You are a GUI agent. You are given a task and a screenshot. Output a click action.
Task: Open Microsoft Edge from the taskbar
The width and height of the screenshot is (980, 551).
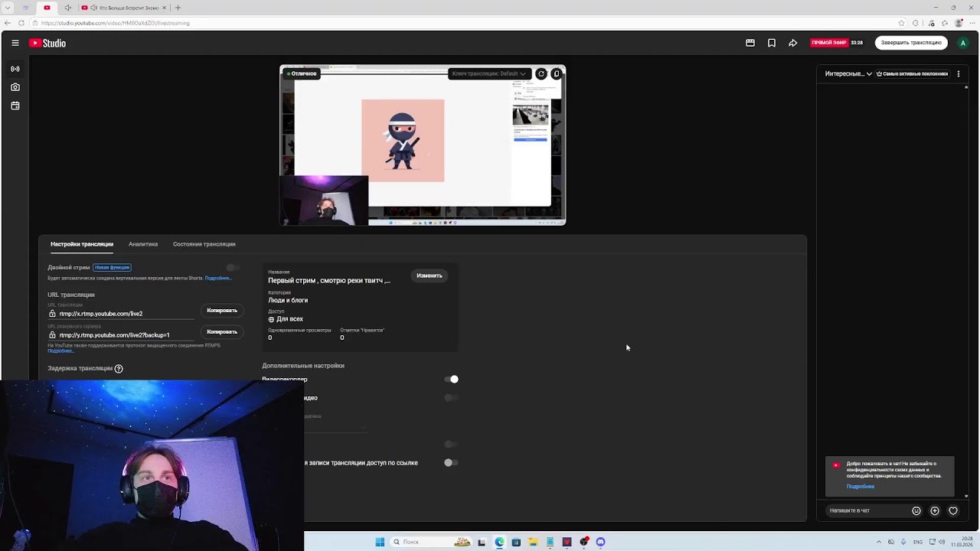point(499,542)
